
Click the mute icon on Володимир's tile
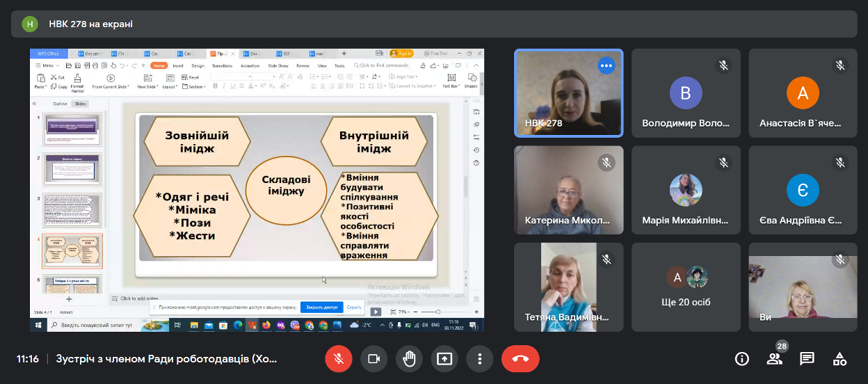(724, 65)
